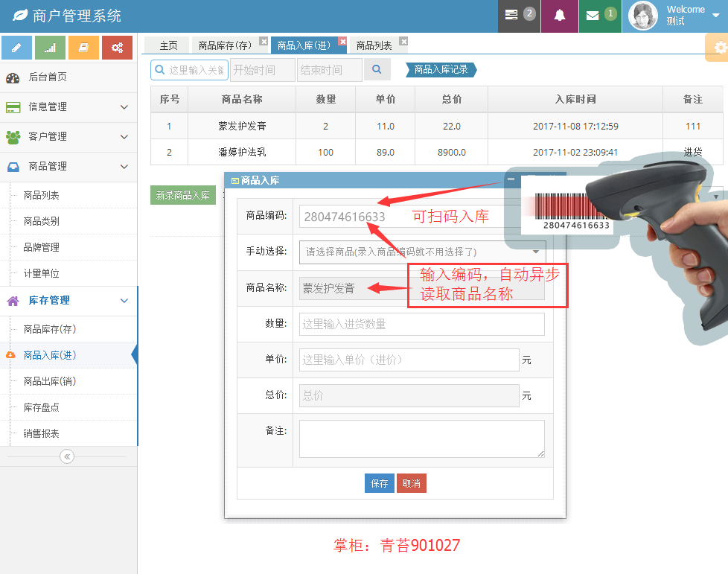Switch to the 主页 tab
Image resolution: width=728 pixels, height=574 pixels.
coord(168,45)
